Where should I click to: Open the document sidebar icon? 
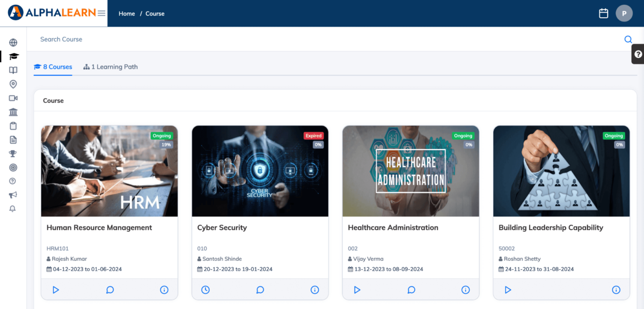13,140
